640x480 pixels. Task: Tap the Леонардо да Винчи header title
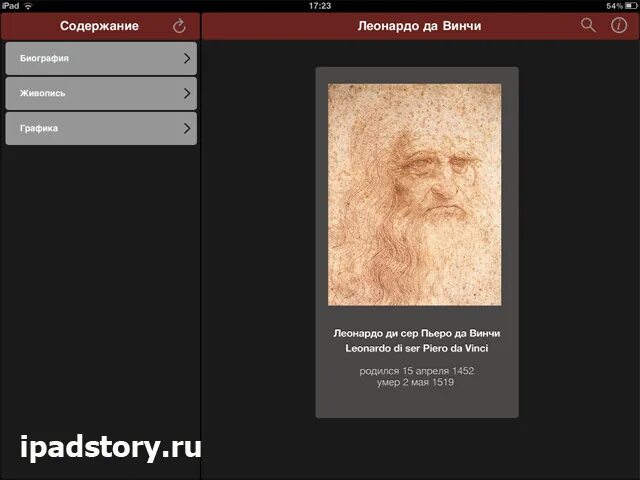(419, 26)
